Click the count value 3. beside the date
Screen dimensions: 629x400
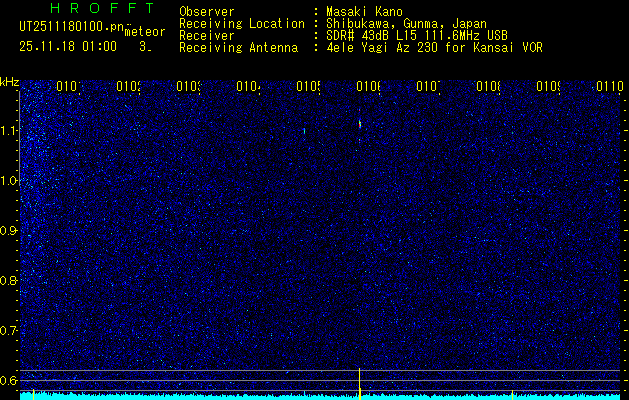(x=145, y=47)
